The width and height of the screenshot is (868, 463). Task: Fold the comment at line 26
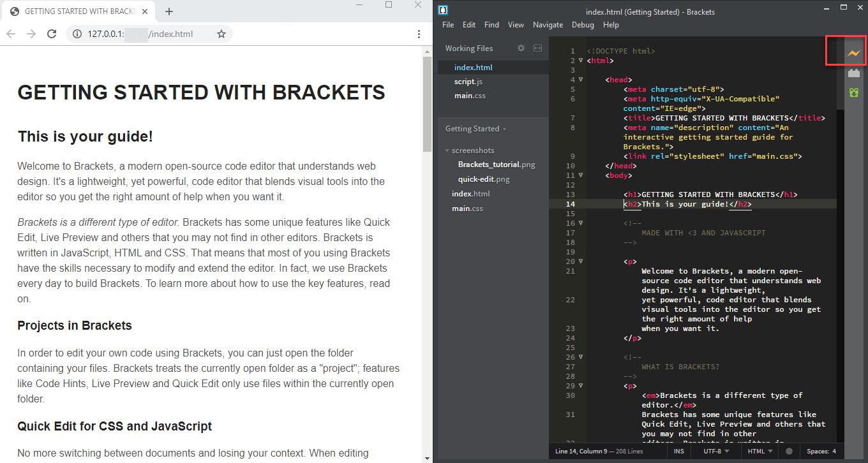tap(581, 357)
